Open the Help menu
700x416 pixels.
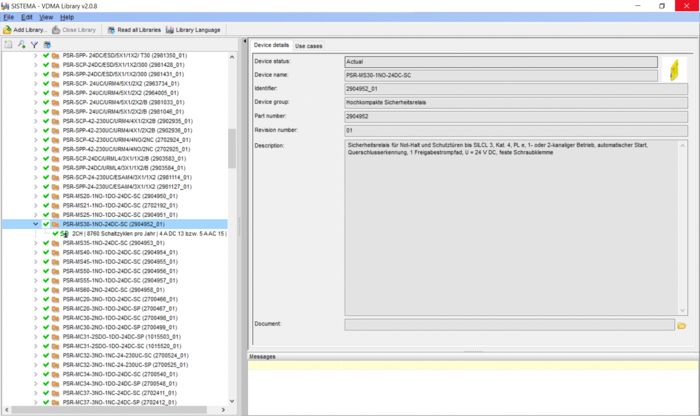(x=67, y=17)
